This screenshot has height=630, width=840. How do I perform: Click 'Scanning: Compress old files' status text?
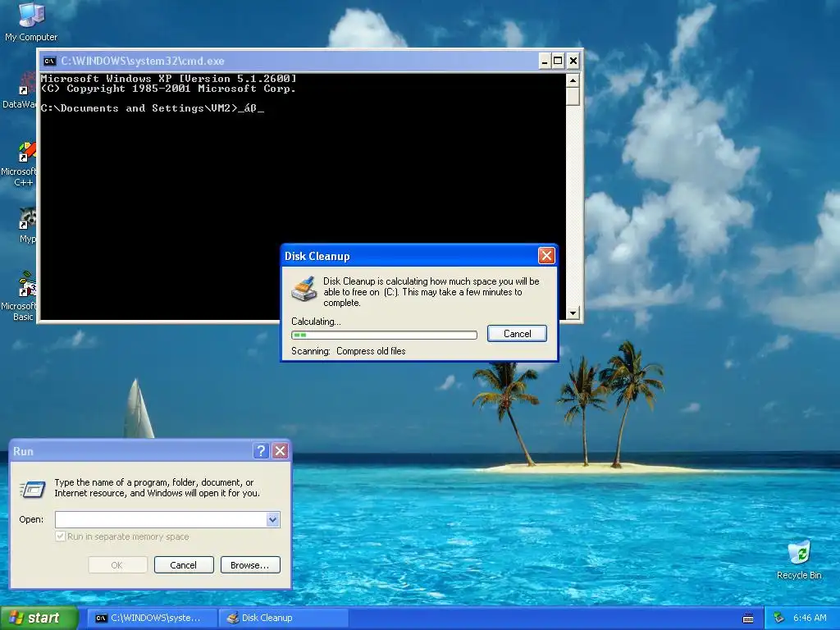(348, 351)
